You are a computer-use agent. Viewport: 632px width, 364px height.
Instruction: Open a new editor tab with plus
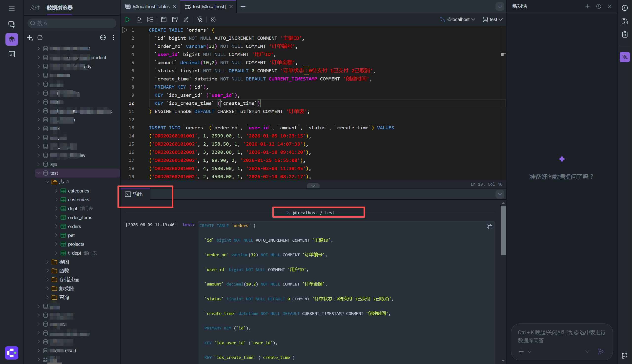click(x=243, y=6)
